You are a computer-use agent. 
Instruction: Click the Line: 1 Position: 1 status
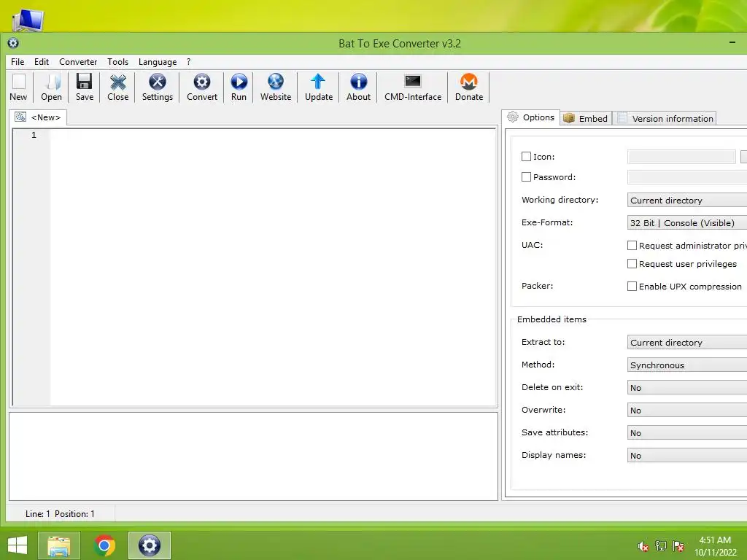coord(60,514)
